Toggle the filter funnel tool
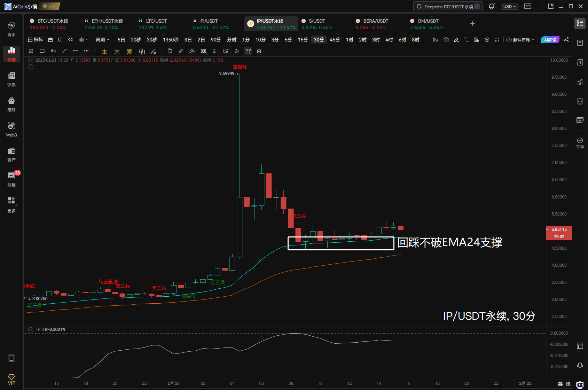This screenshot has height=390, width=588. 248,51
